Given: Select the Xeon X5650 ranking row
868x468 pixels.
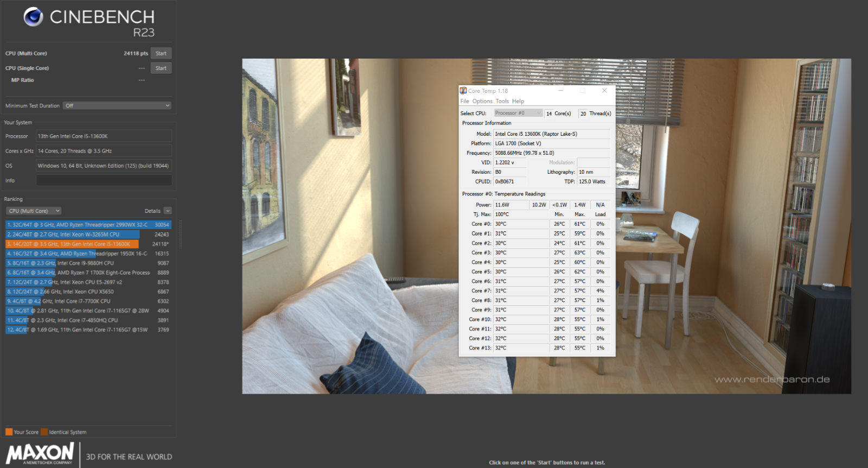Looking at the screenshot, I should 88,292.
